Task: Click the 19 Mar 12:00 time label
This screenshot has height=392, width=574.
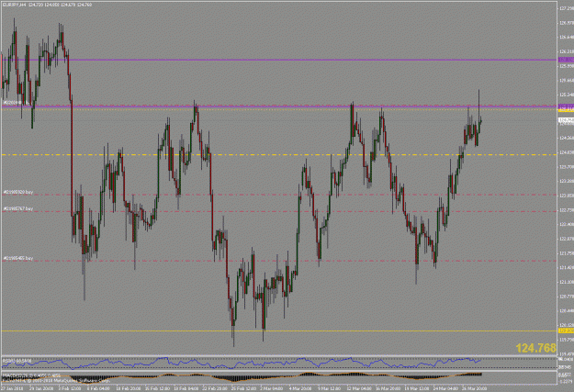Action: coord(416,388)
